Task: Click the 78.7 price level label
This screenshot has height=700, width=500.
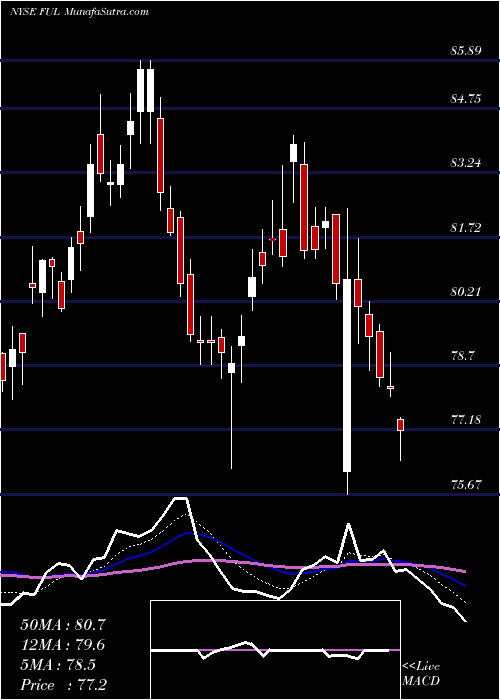Action: tap(463, 356)
